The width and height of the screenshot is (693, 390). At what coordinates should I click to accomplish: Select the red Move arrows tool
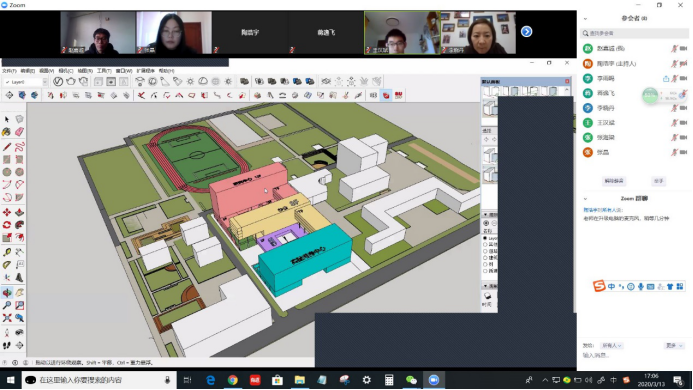click(x=7, y=212)
